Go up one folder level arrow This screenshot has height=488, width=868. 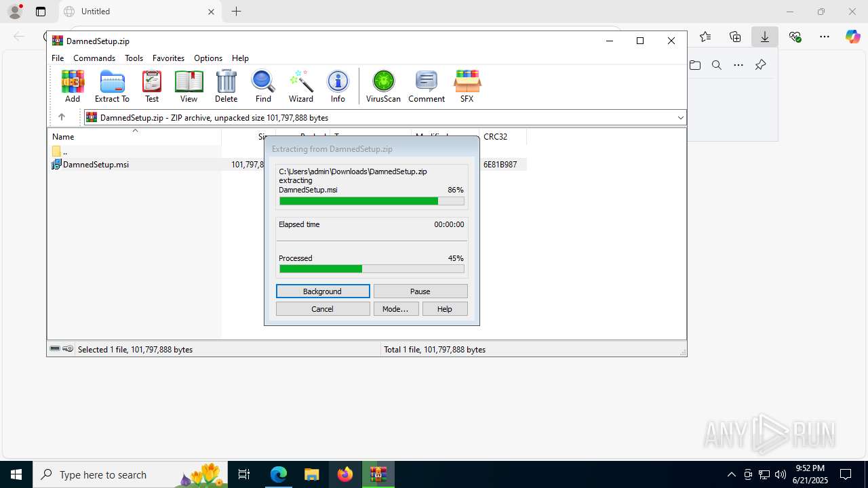click(x=62, y=117)
